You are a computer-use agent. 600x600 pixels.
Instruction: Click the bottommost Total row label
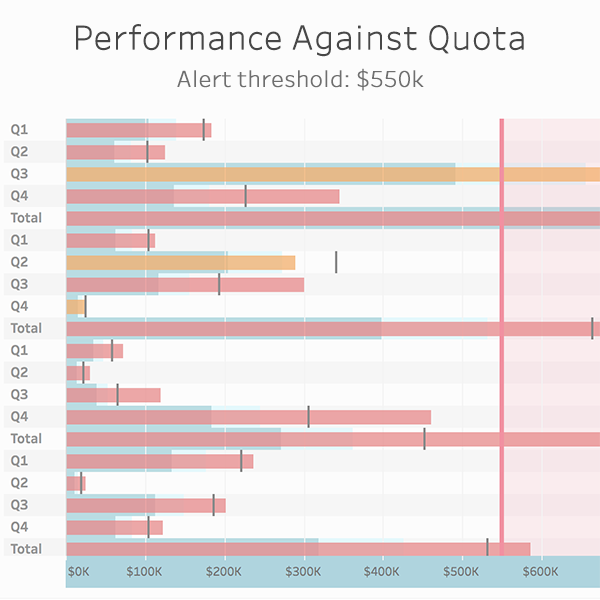coord(25,548)
